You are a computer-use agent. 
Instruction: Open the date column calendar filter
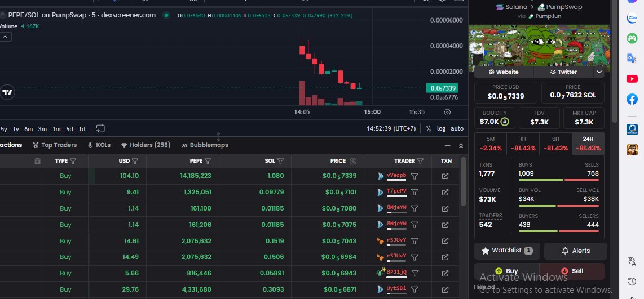(x=37, y=161)
